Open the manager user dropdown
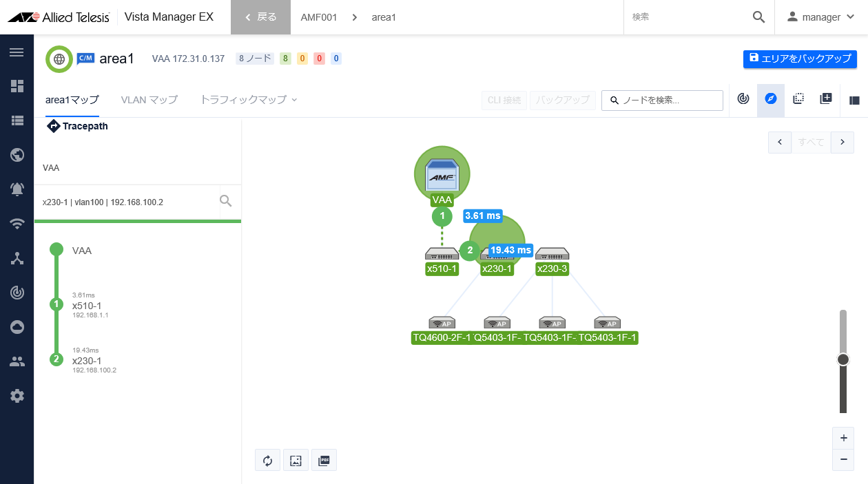868x484 pixels. (821, 17)
